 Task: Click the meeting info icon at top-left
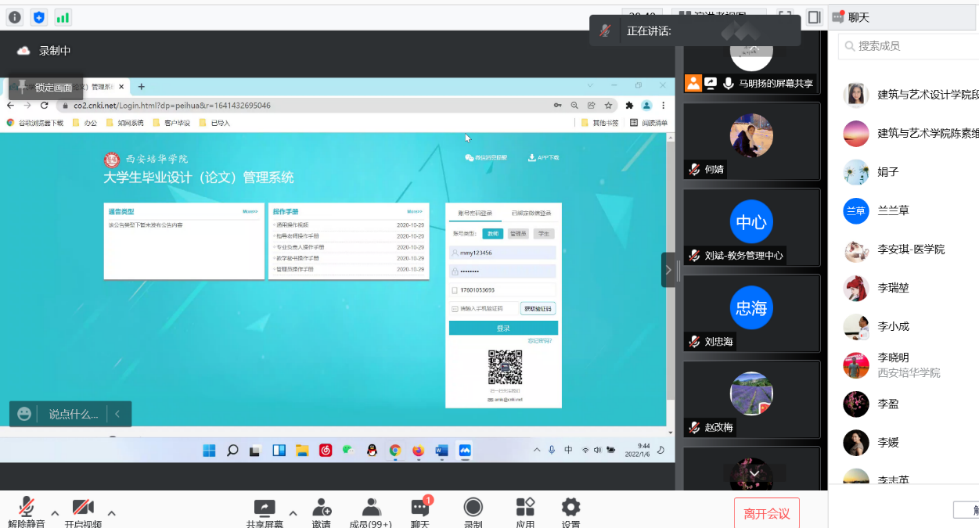(x=15, y=17)
